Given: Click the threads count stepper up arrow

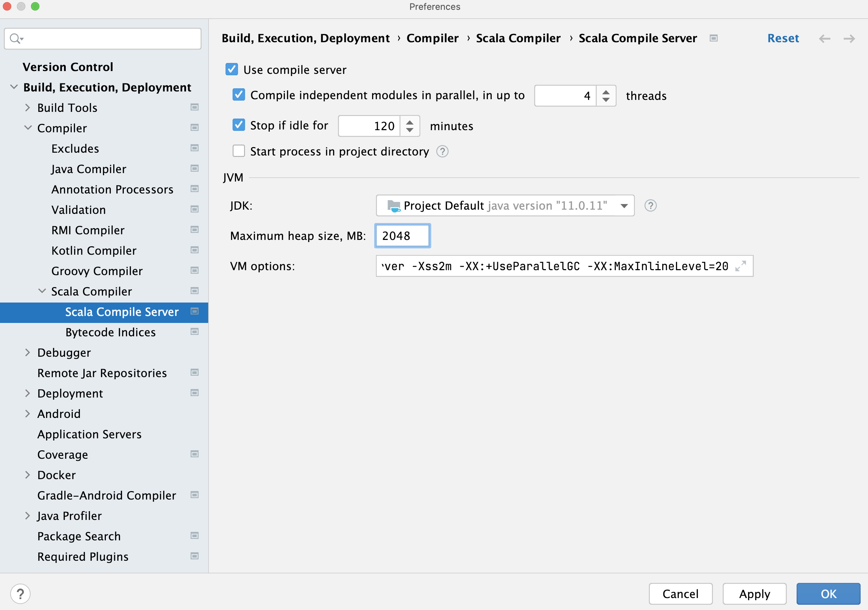Looking at the screenshot, I should [607, 91].
